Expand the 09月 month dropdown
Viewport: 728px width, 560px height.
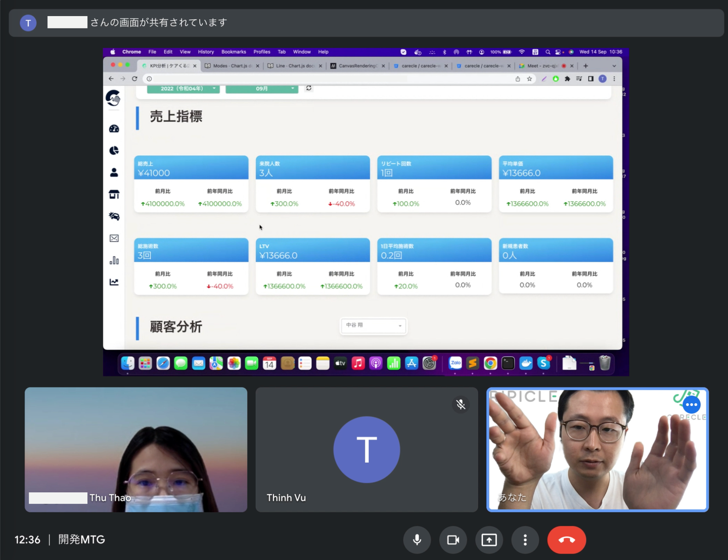pyautogui.click(x=262, y=89)
